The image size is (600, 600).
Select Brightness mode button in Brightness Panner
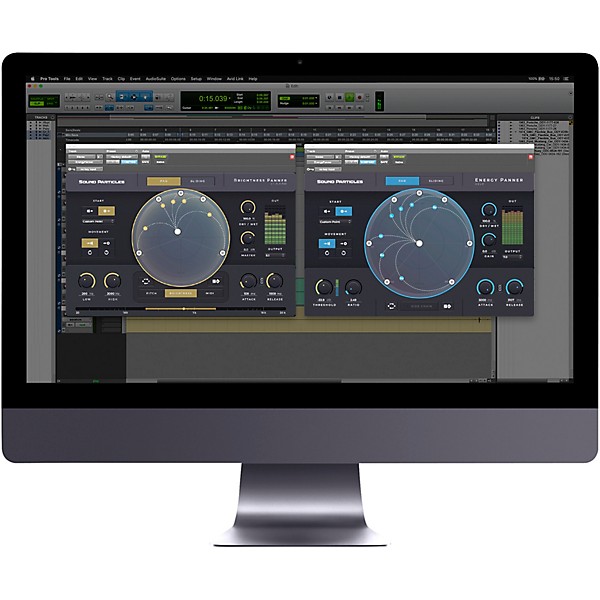[181, 293]
